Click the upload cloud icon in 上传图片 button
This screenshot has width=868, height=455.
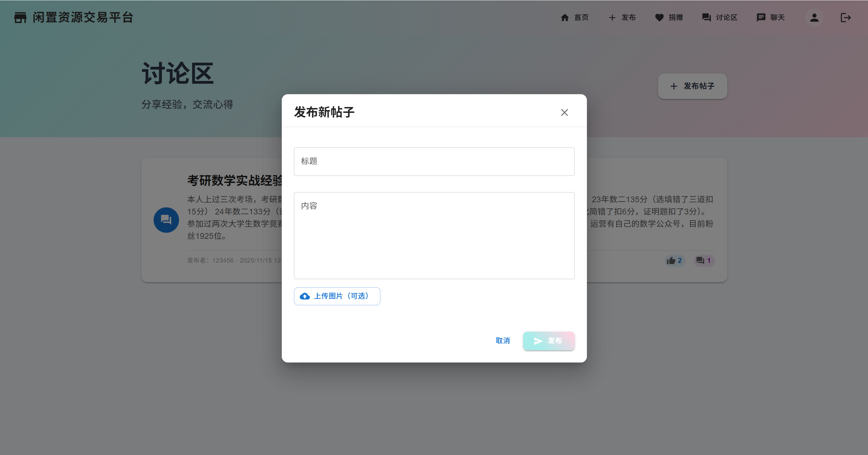[305, 296]
